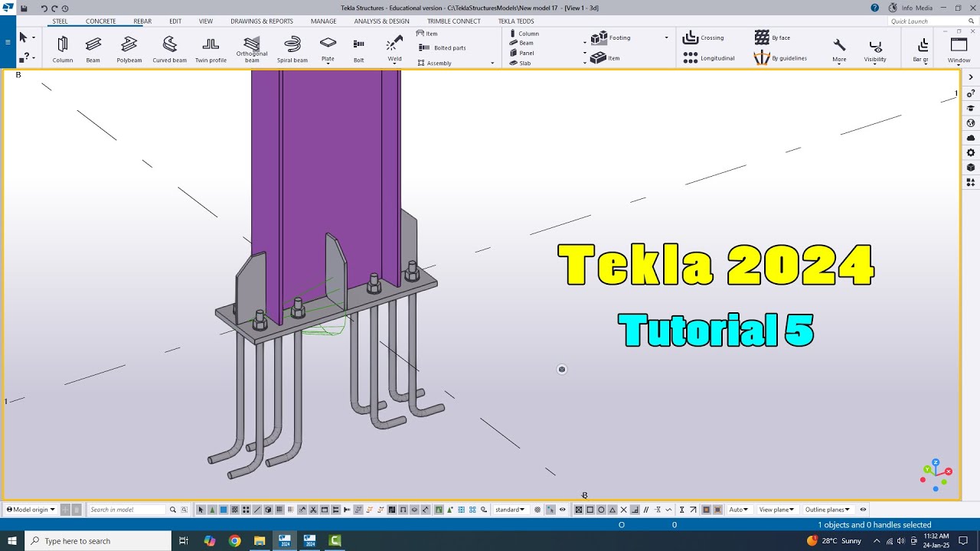The width and height of the screenshot is (980, 551).
Task: Open the MANAGE tab
Action: click(323, 21)
